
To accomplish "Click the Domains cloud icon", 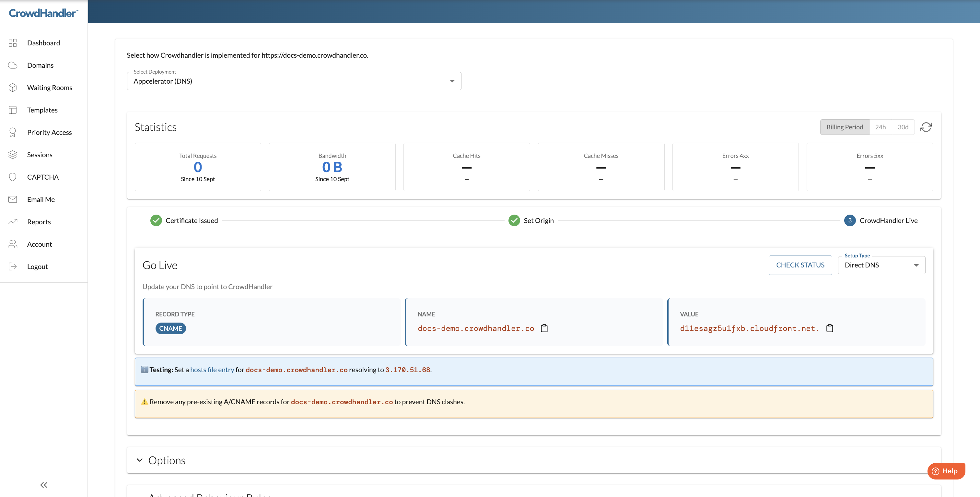I will [13, 65].
